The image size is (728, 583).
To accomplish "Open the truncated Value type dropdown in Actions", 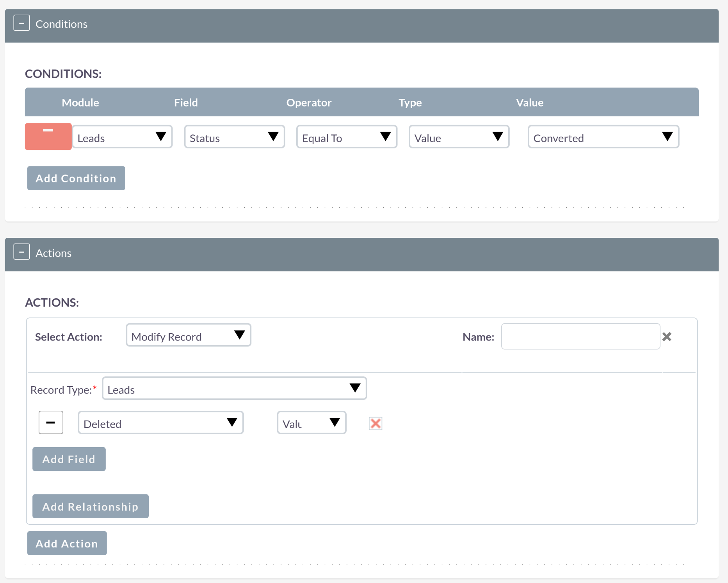I will click(x=311, y=423).
